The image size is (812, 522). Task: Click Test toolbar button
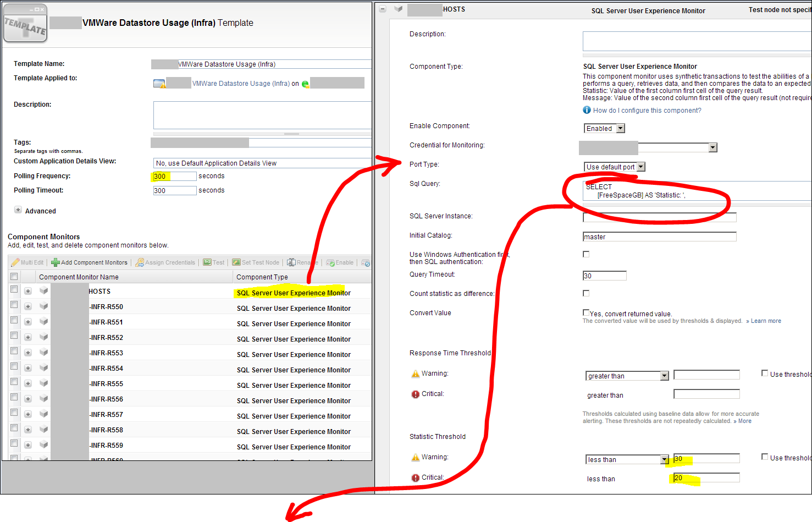214,262
